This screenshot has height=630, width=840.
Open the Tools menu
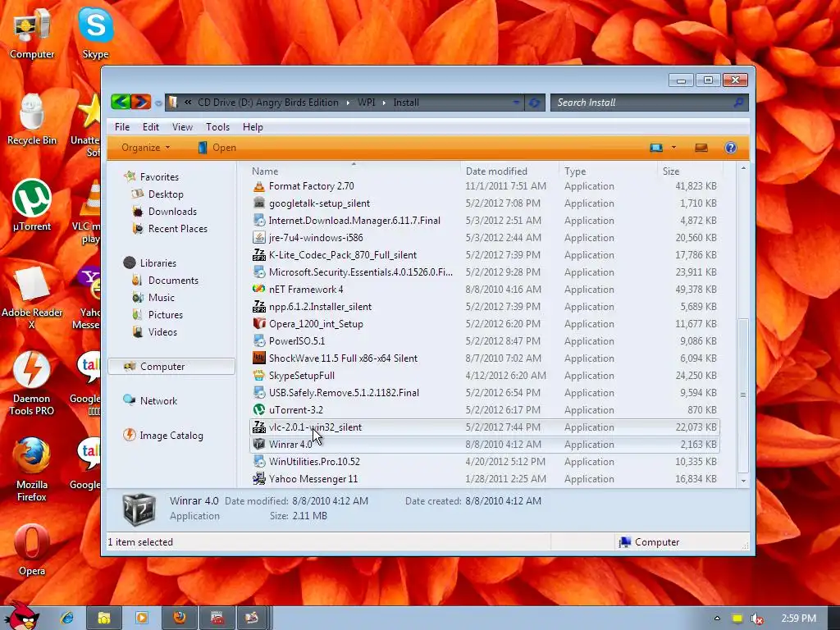217,127
